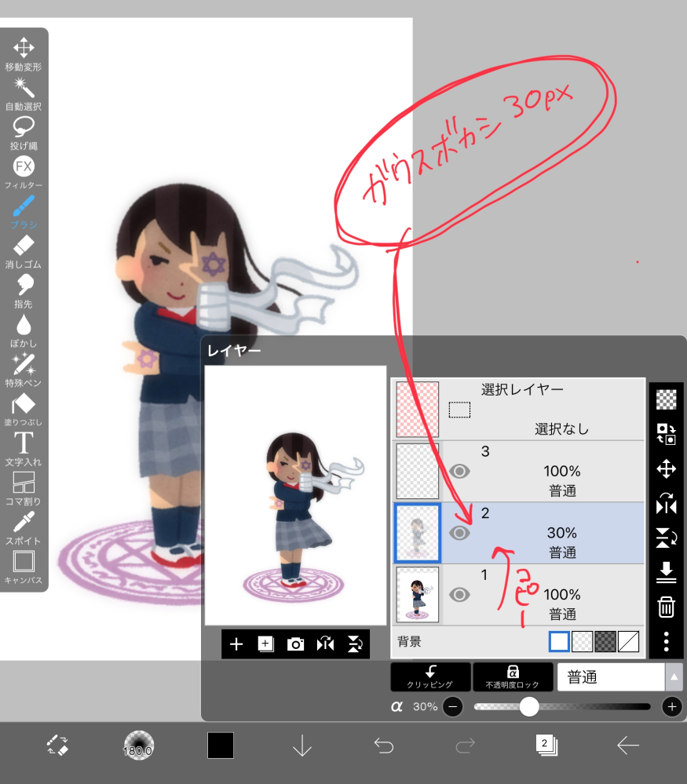The width and height of the screenshot is (687, 784).
Task: Select layer 3 row
Action: [x=518, y=471]
